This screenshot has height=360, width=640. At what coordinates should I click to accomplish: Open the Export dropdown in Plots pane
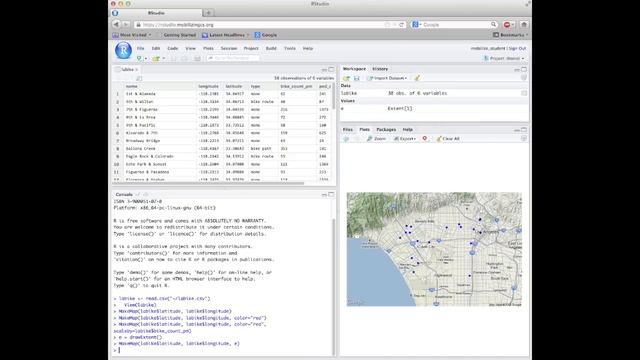(x=404, y=139)
